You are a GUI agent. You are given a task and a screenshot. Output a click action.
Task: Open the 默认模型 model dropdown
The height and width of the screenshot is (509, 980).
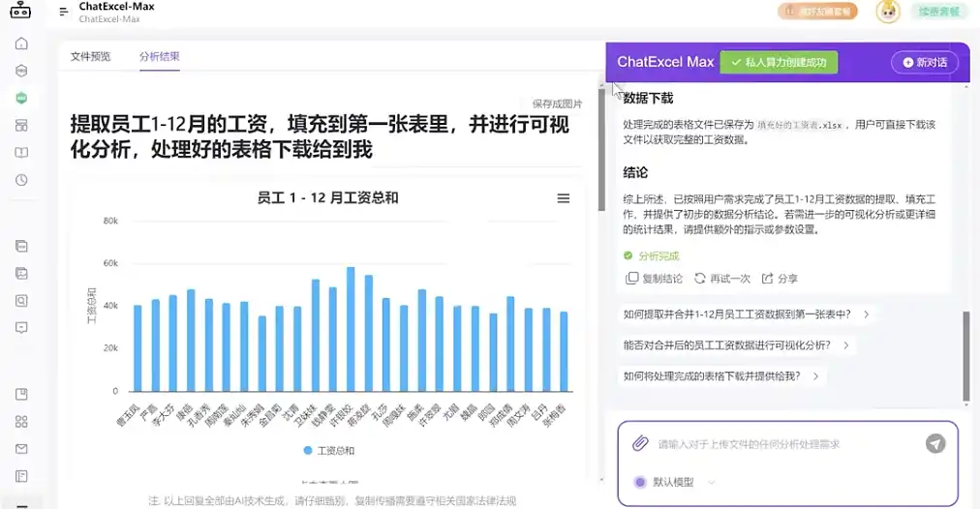pos(675,482)
